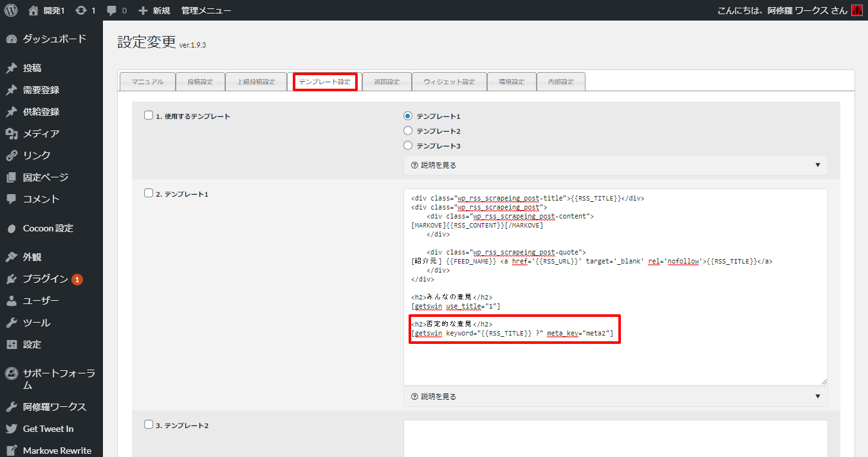Open コメント via its bubble icon
The height and width of the screenshot is (457, 868).
pos(11,199)
